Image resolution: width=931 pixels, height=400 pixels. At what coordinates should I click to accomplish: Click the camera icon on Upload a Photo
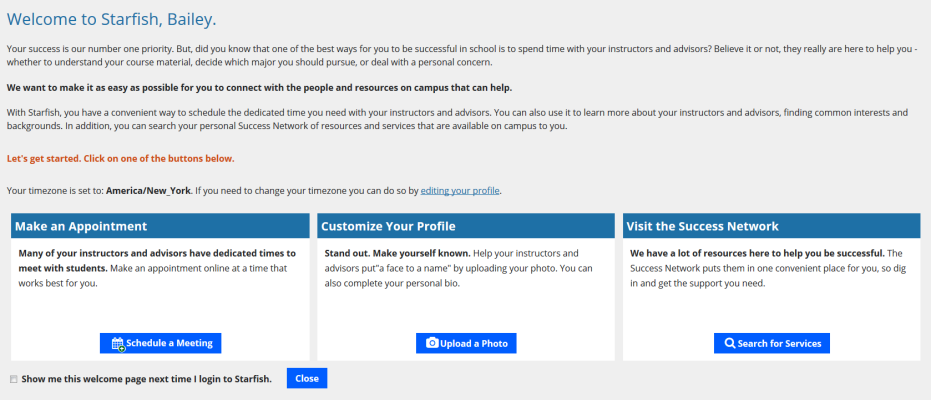click(x=432, y=343)
